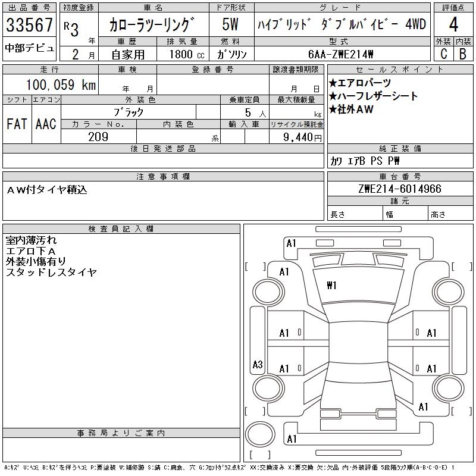The height and width of the screenshot is (476, 476).
Task: Select inspector note スタッドレスタイヤ
Action: pos(51,272)
